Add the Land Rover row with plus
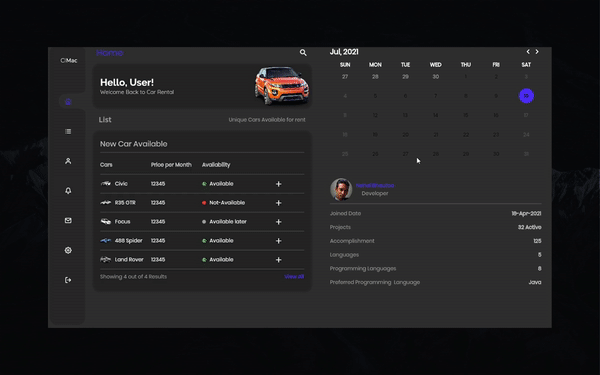Image resolution: width=600 pixels, height=375 pixels. 279,260
